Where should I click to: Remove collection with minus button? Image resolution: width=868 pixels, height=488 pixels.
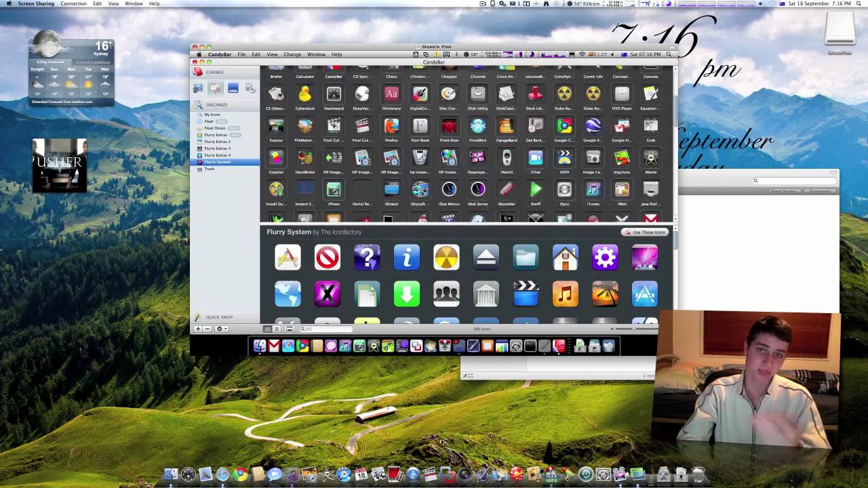[x=207, y=329]
